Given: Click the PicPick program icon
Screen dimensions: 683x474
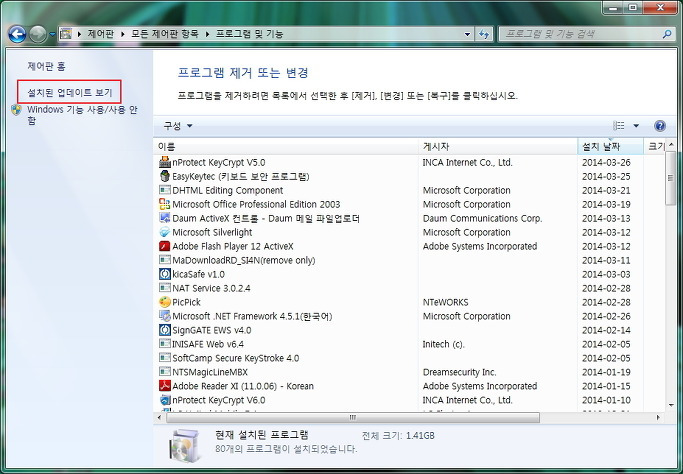Looking at the screenshot, I should pos(165,302).
